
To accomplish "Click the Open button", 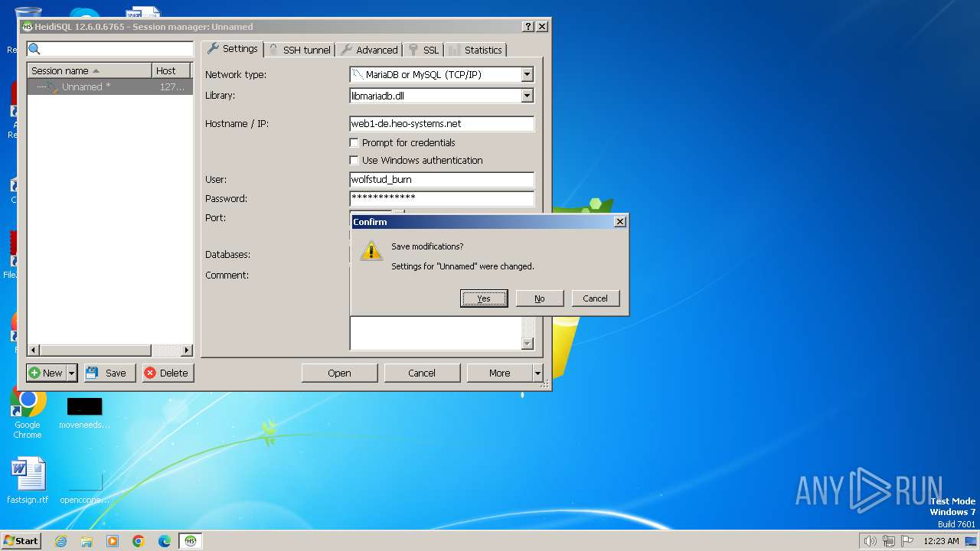I will click(x=339, y=373).
